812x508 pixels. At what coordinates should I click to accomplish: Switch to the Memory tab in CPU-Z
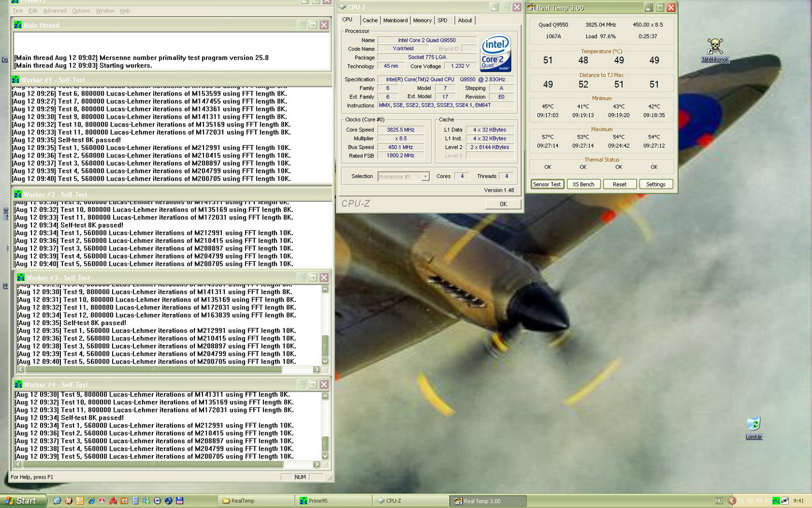point(422,20)
